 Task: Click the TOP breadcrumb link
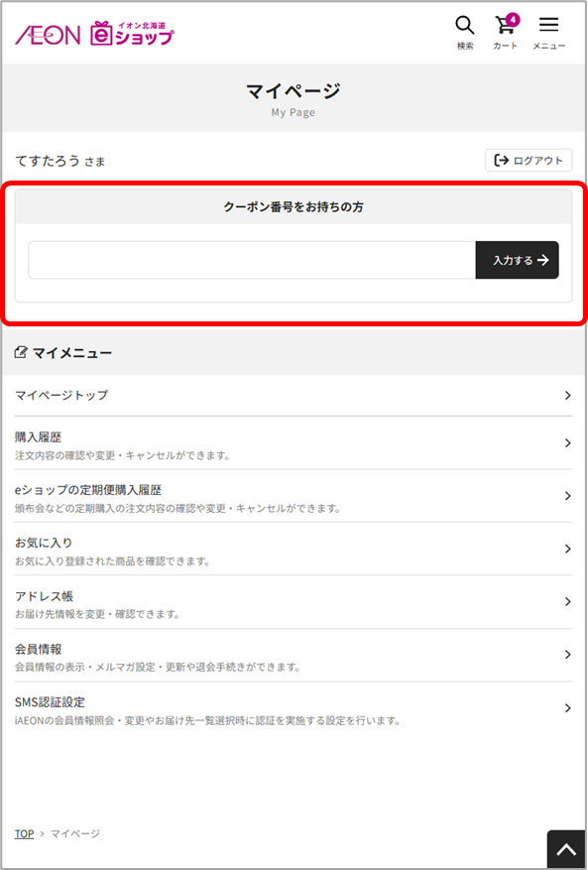tap(25, 833)
